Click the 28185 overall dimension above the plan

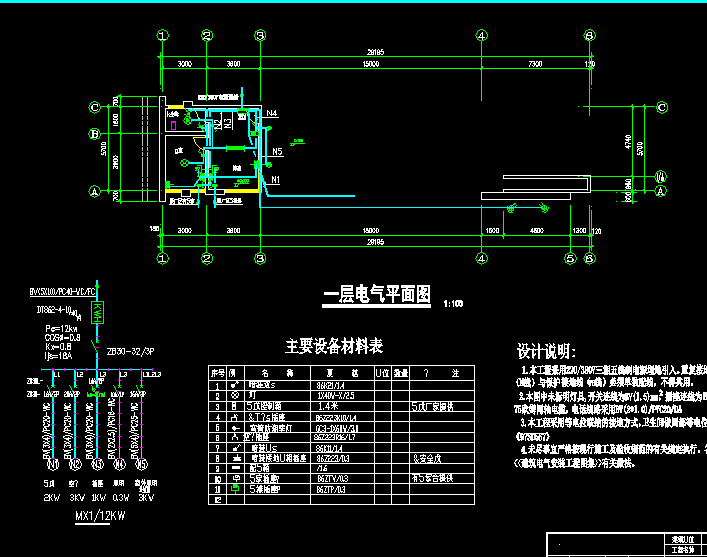pyautogui.click(x=376, y=52)
